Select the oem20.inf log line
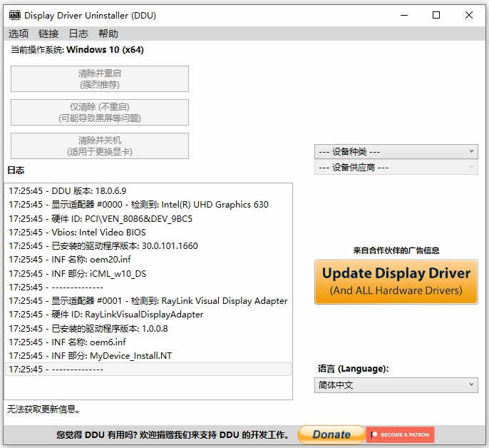 click(x=70, y=260)
